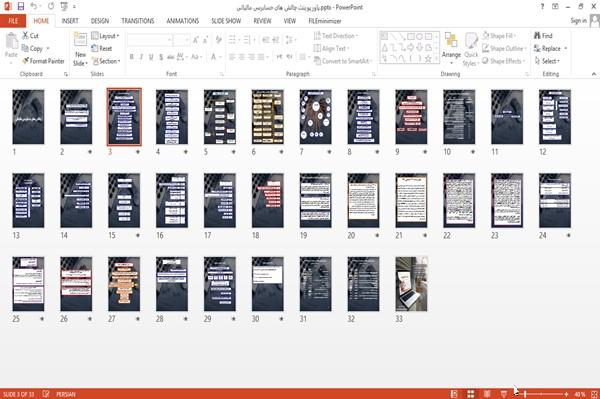Select slide 7 thumbnail
Image resolution: width=600 pixels, height=399 pixels.
tap(315, 117)
